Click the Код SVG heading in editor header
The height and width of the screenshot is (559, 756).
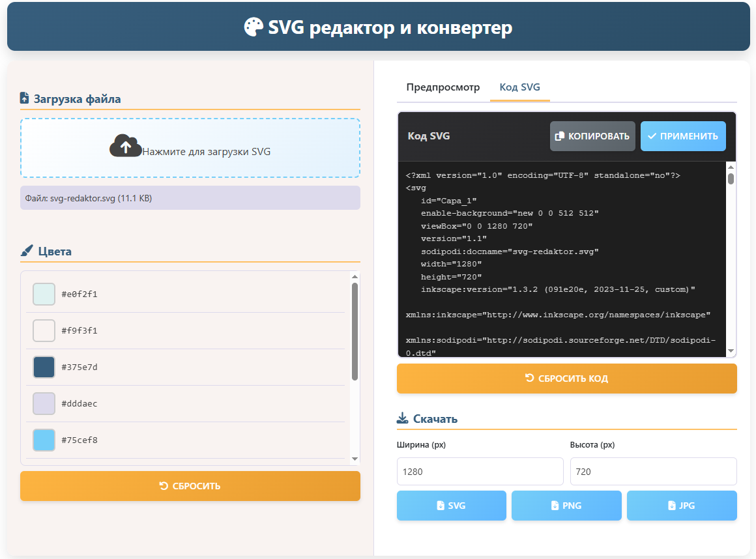click(x=429, y=136)
